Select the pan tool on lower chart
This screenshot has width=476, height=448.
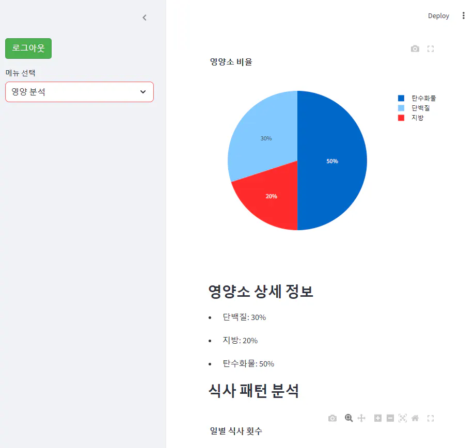pos(361,418)
